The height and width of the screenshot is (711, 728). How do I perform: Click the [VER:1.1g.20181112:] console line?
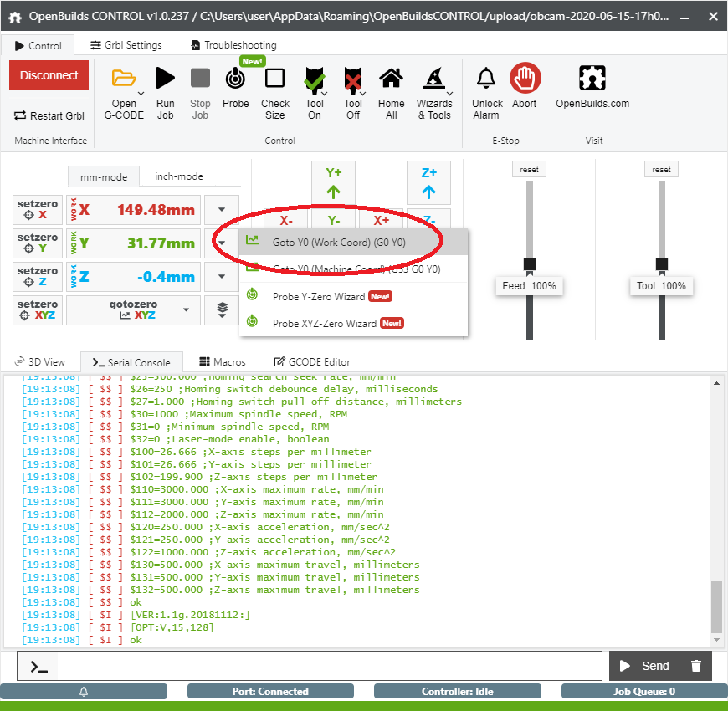[136, 615]
